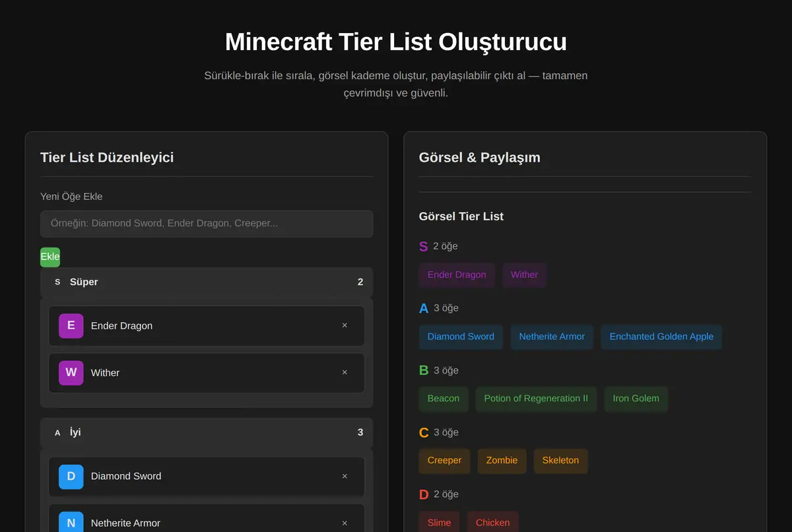Remove Diamond Sword with its × icon
Viewport: 792px width, 532px height.
(345, 476)
